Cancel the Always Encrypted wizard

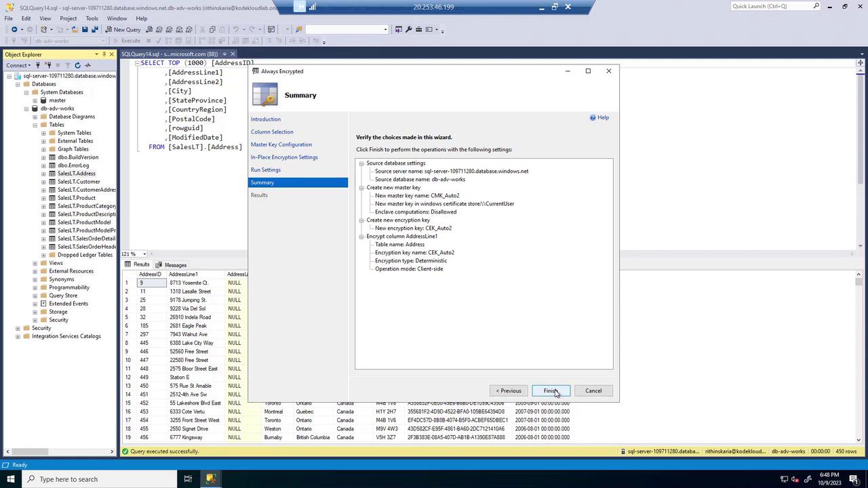[x=593, y=390]
